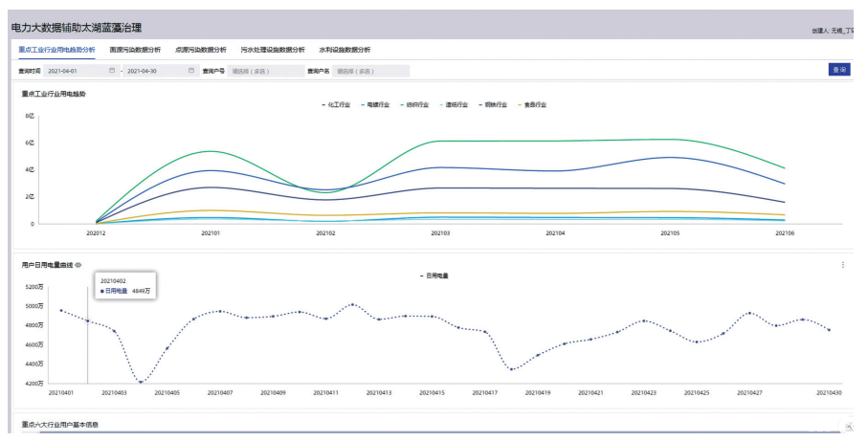Open 污水处理设施数据分析 tab
The height and width of the screenshot is (441, 868).
point(273,50)
